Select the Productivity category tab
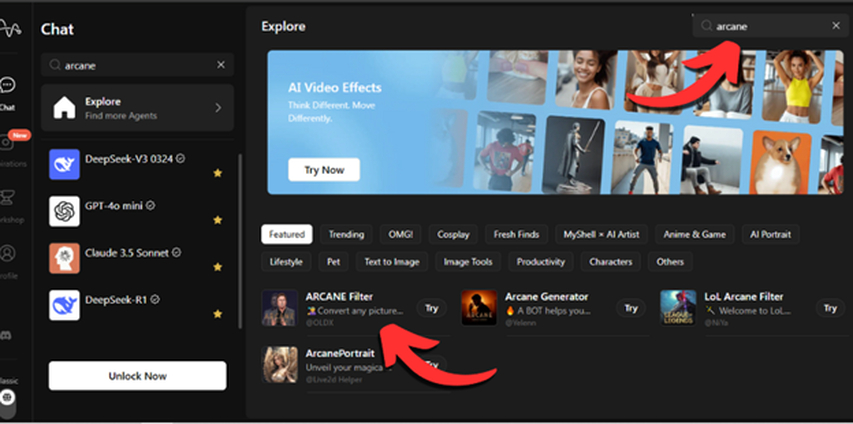 coord(541,262)
